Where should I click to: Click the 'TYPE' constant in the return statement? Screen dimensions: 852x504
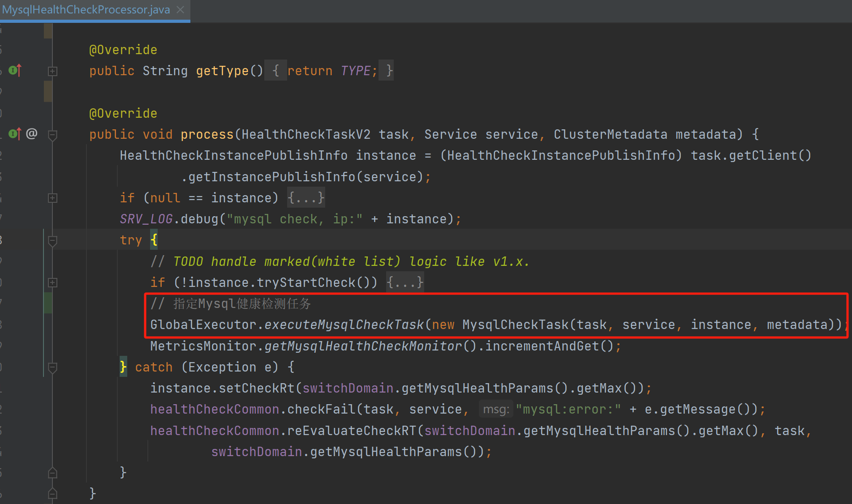pos(356,71)
